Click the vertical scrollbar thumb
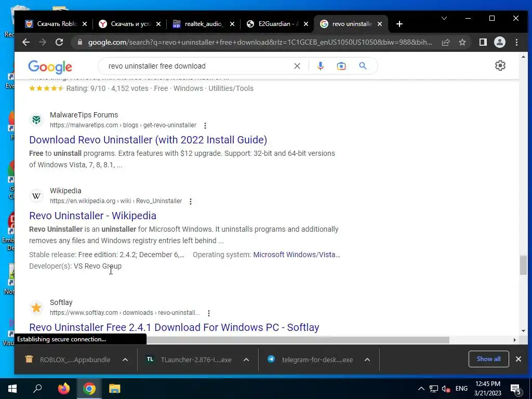Image resolution: width=532 pixels, height=399 pixels. pos(523,265)
